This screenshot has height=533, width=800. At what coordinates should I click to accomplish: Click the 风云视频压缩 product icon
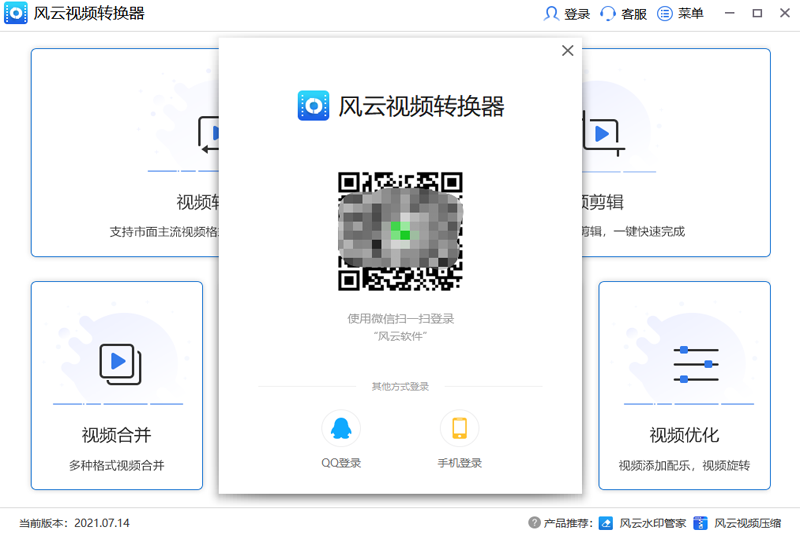[701, 523]
